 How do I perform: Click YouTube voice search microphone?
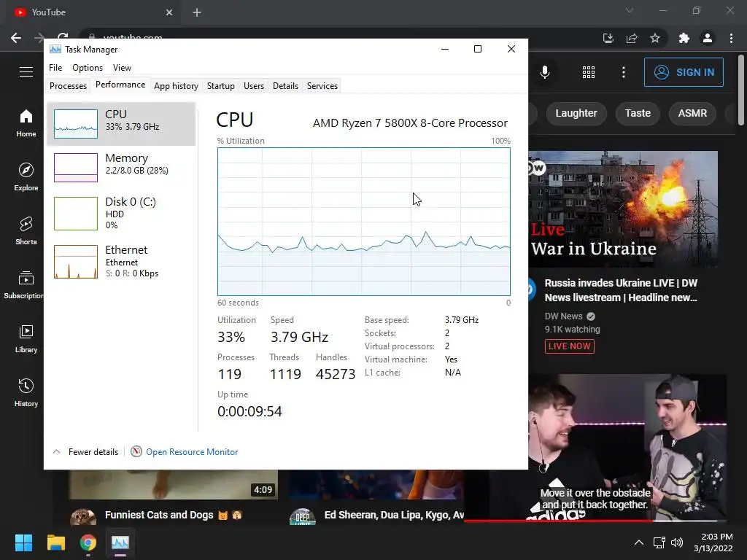[545, 72]
